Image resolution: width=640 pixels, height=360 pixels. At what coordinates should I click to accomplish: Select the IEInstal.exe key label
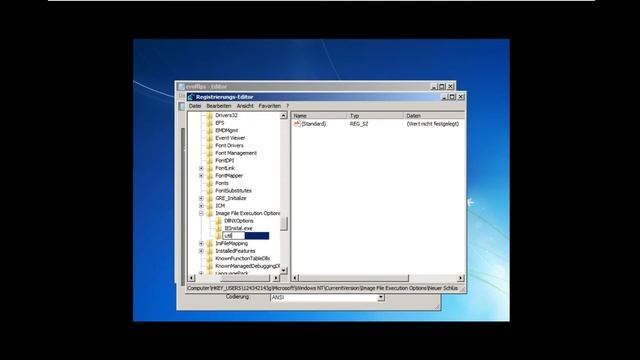(x=238, y=228)
